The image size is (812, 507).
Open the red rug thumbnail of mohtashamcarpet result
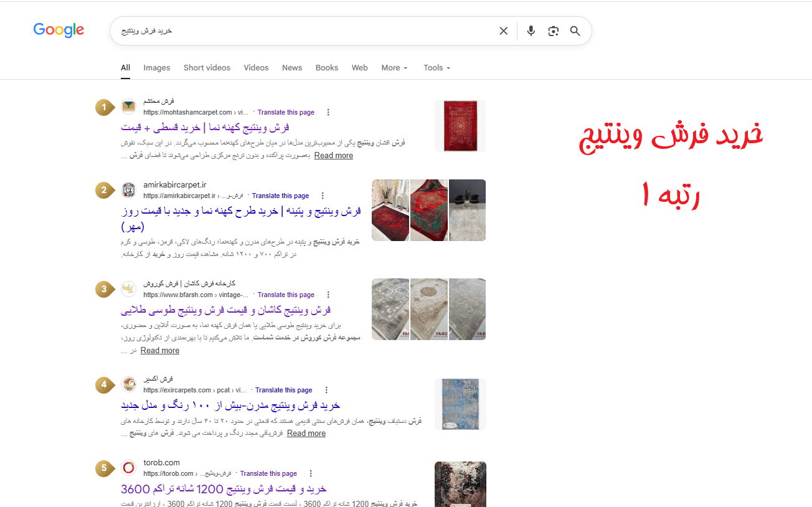pos(460,126)
